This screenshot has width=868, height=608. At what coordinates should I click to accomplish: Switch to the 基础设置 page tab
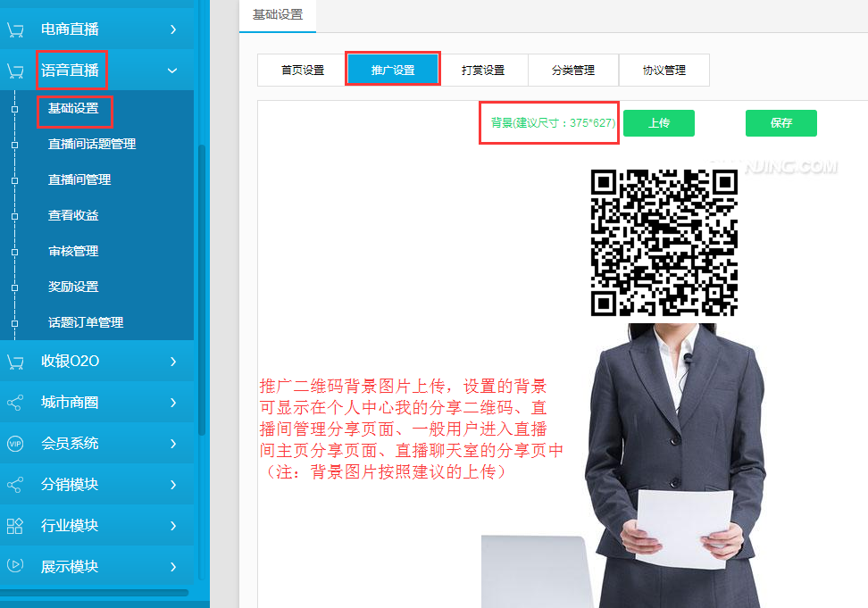278,15
